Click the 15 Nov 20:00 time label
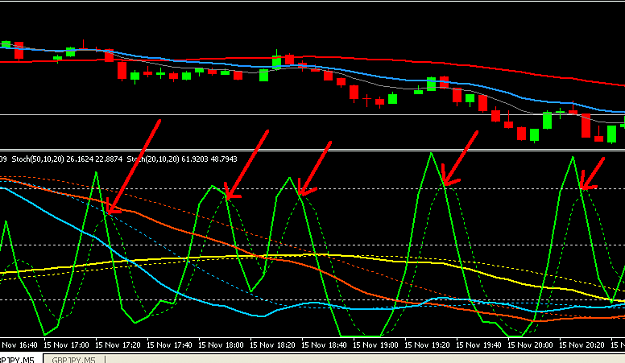Viewport: 625px width, 363px height. click(x=530, y=345)
